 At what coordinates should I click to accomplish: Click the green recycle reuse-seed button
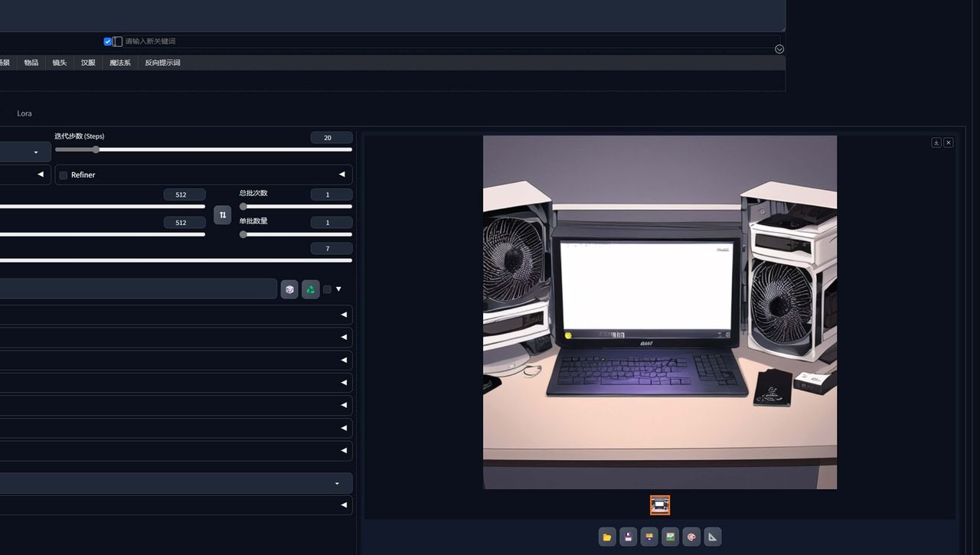pos(310,289)
